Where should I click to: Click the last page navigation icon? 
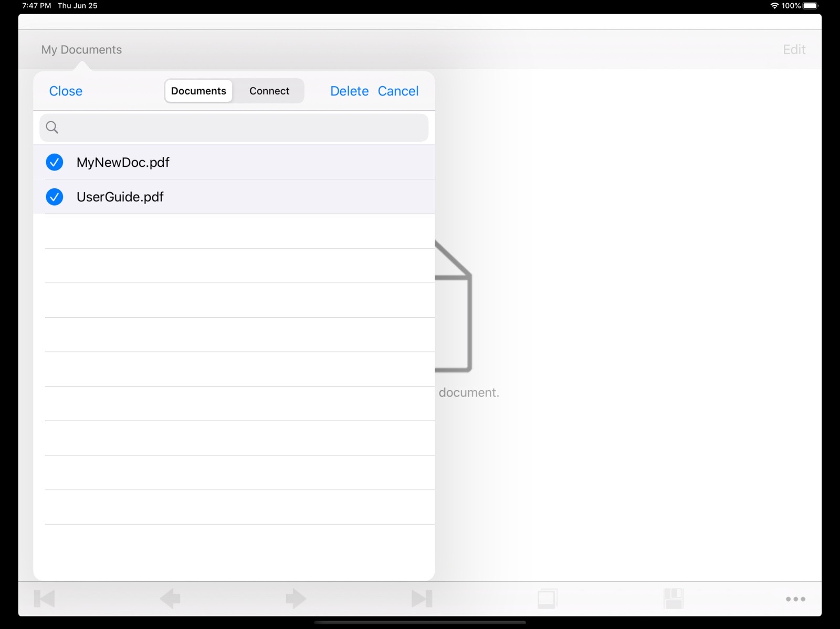point(422,599)
